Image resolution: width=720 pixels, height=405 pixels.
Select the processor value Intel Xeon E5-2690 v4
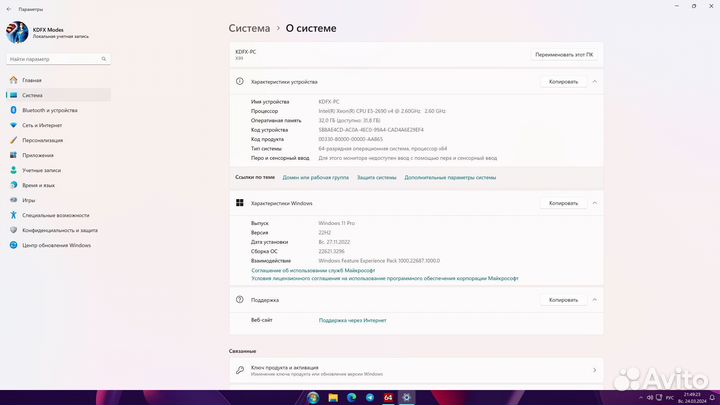point(382,111)
